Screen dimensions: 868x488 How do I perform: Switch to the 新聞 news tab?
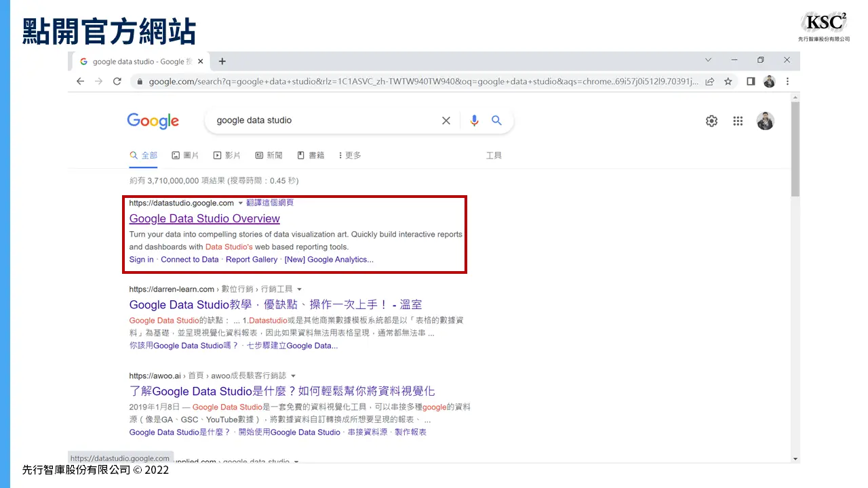click(269, 155)
